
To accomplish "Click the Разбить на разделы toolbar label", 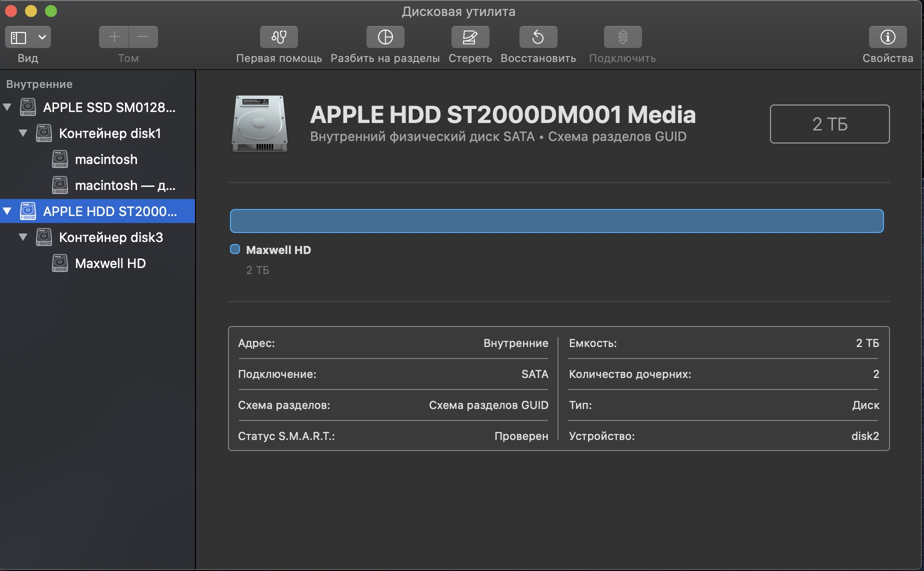I will click(385, 58).
